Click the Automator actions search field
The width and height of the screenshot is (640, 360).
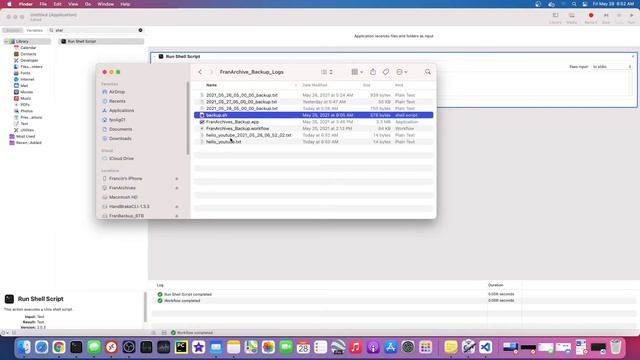click(96, 30)
